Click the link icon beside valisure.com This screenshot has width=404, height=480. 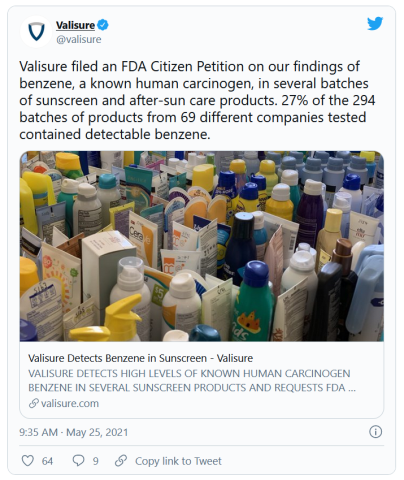[33, 403]
